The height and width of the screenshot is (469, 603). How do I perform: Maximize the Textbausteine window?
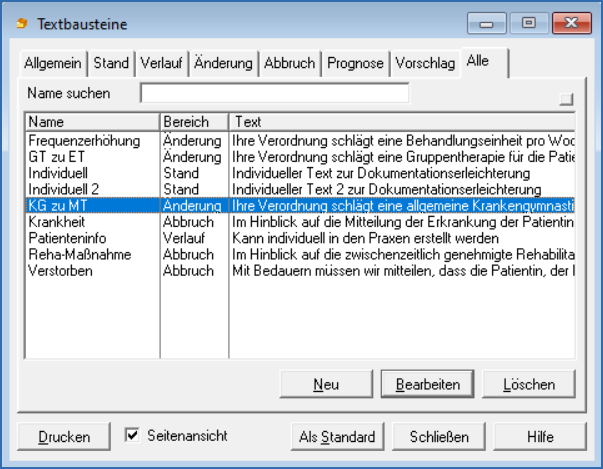tap(529, 23)
